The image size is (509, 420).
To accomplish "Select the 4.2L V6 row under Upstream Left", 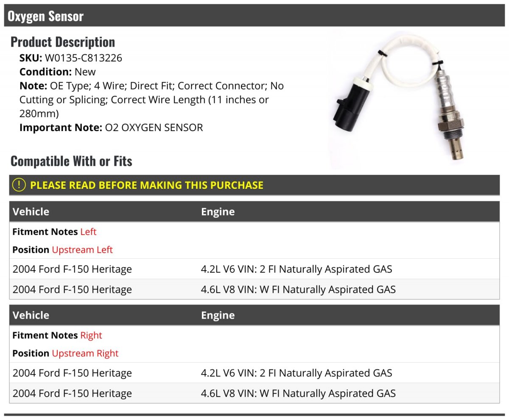I will [x=255, y=269].
